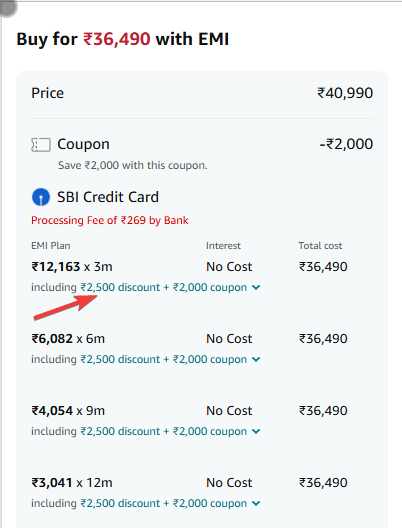Open ₹2,500 discount link under 12m plan
402x528 pixels.
pyautogui.click(x=120, y=503)
